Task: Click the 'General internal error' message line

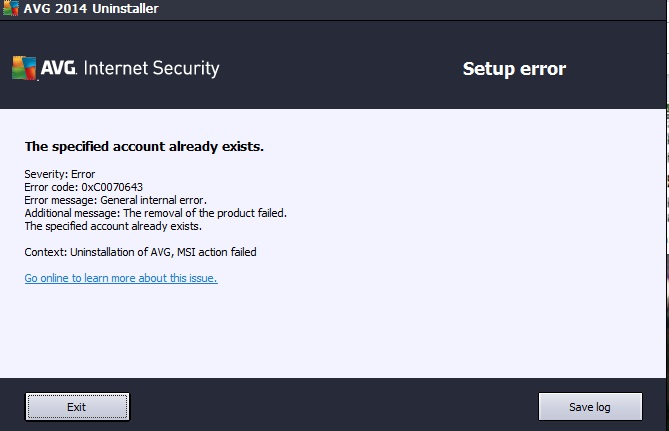Action: point(116,200)
